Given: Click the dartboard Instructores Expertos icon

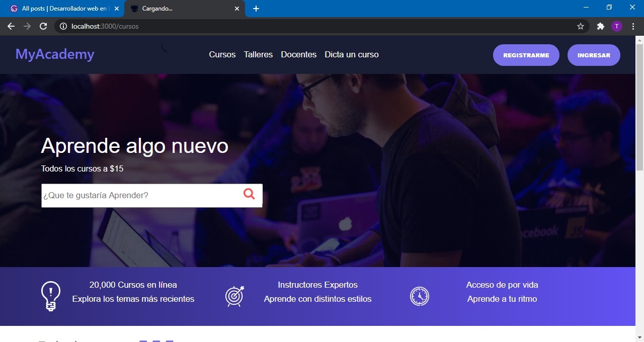Looking at the screenshot, I should [x=234, y=296].
